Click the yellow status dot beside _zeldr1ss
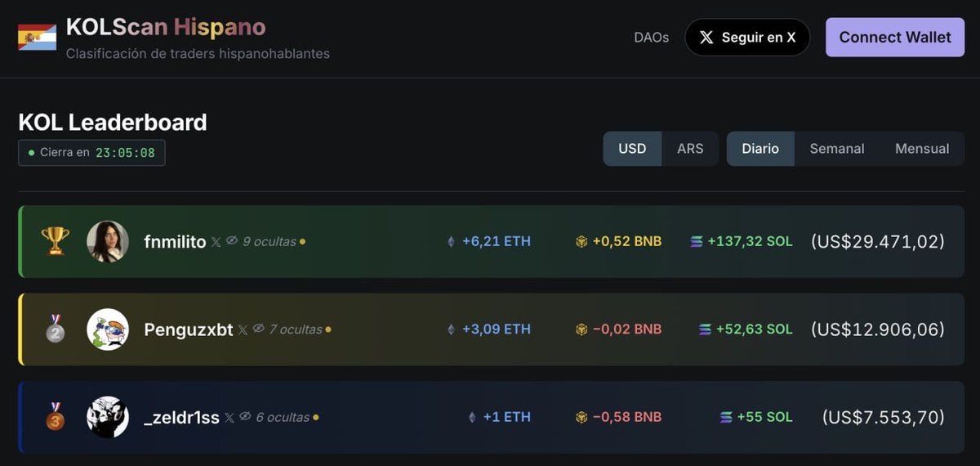 (315, 417)
